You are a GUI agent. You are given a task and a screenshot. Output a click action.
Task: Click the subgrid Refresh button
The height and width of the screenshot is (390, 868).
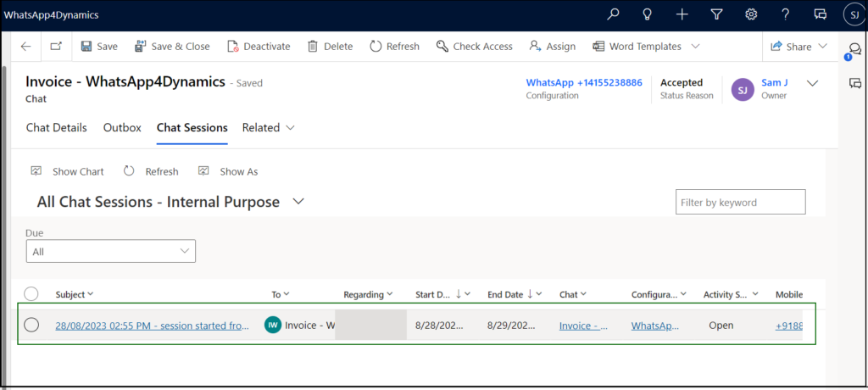pos(151,172)
